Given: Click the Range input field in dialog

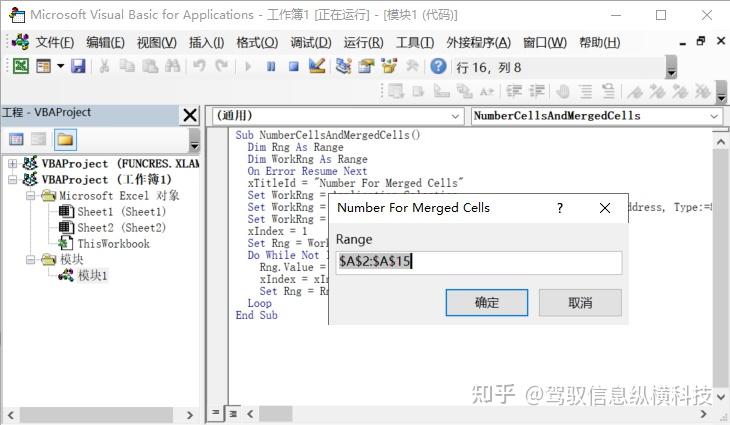Looking at the screenshot, I should (479, 262).
